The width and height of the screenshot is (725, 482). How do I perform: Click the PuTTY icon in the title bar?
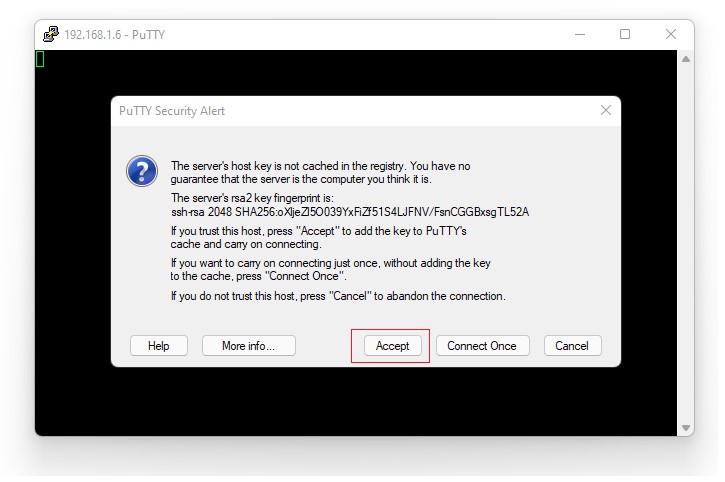(x=50, y=34)
